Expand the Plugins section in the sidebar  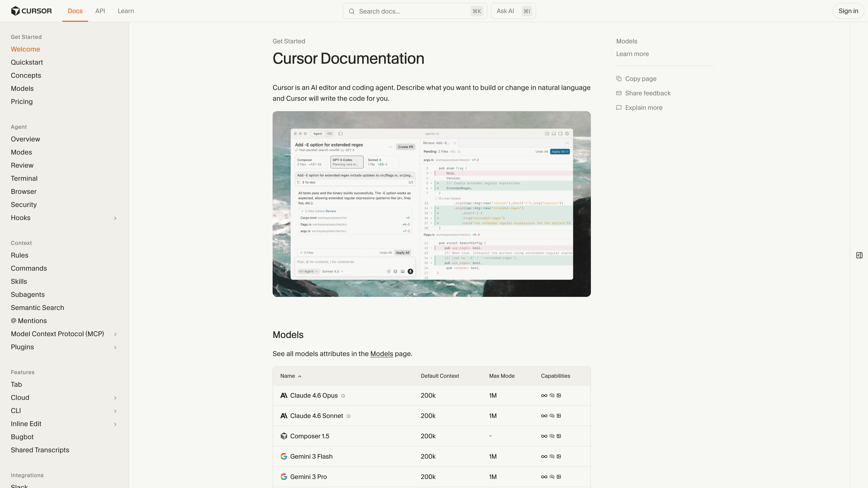(115, 347)
